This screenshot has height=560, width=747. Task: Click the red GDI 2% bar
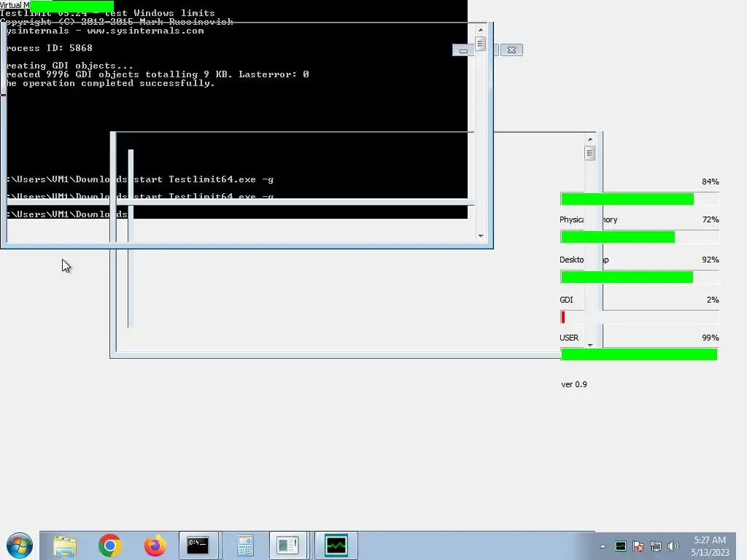pos(563,317)
